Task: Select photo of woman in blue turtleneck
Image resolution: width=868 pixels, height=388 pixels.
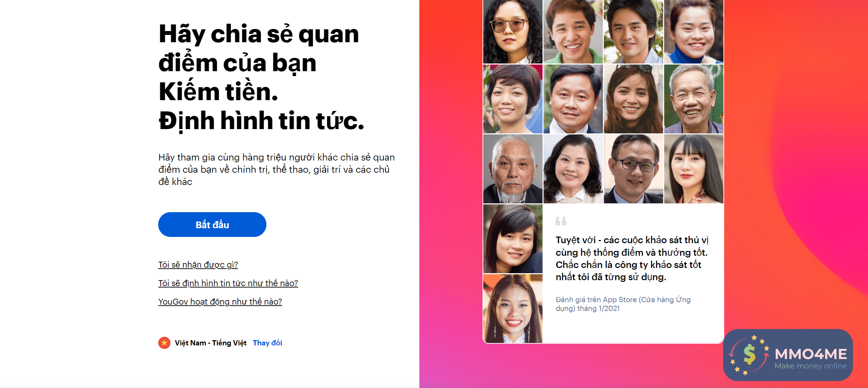Action: 694,32
